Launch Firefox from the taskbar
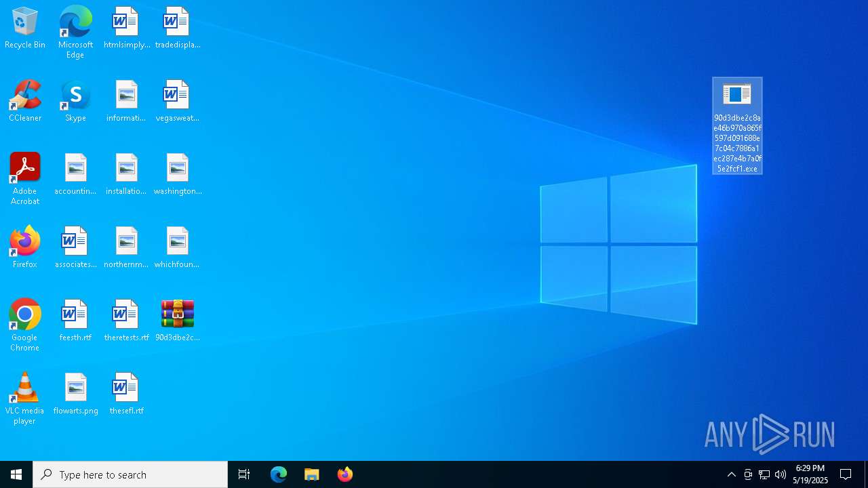This screenshot has width=868, height=488. (345, 474)
